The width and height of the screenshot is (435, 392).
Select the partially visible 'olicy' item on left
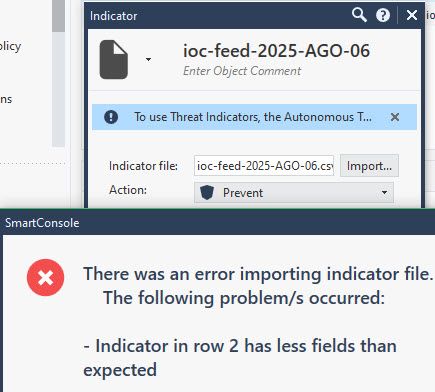[11, 46]
